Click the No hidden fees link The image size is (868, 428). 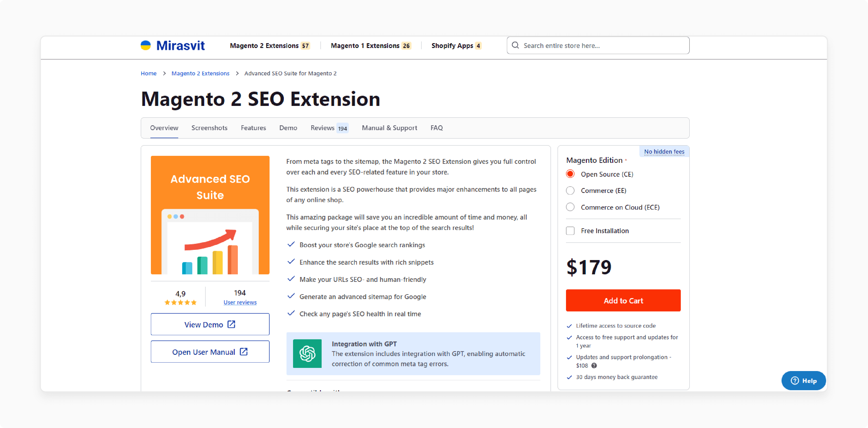tap(664, 151)
